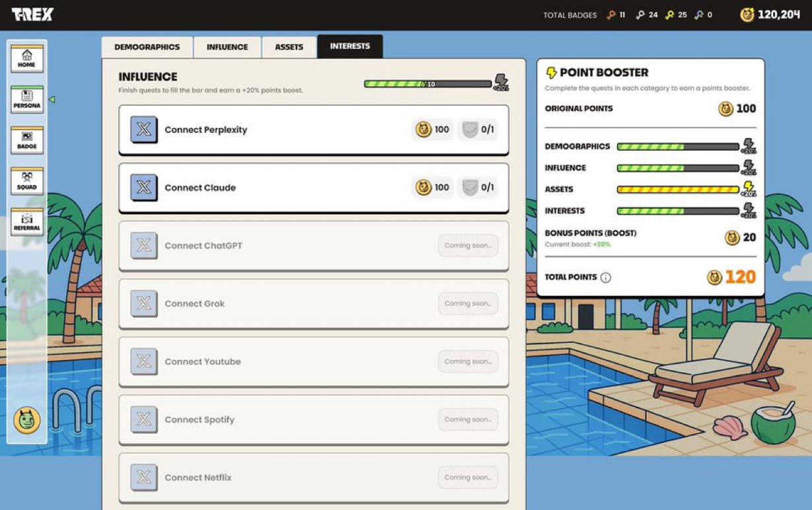This screenshot has width=812, height=510.
Task: Switch to the Influence tab
Action: [227, 47]
